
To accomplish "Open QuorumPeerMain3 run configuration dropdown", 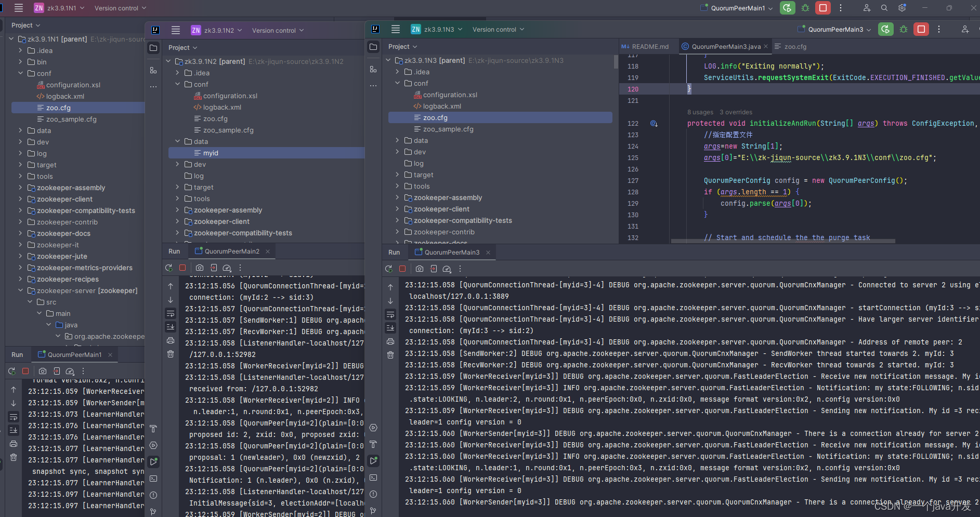I will click(834, 29).
